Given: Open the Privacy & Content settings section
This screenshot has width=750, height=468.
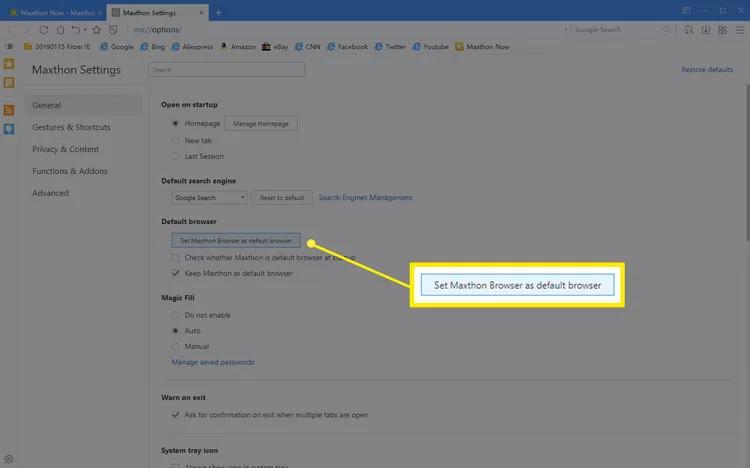Looking at the screenshot, I should [65, 149].
